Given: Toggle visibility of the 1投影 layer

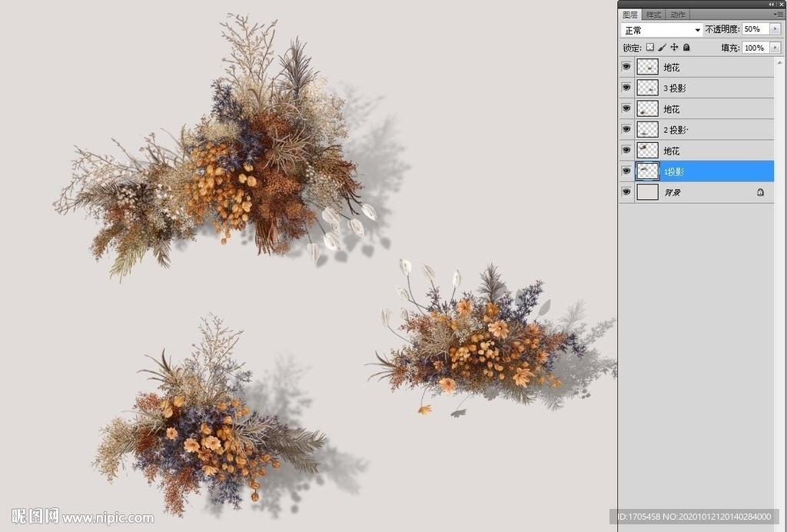Looking at the screenshot, I should click(x=626, y=171).
